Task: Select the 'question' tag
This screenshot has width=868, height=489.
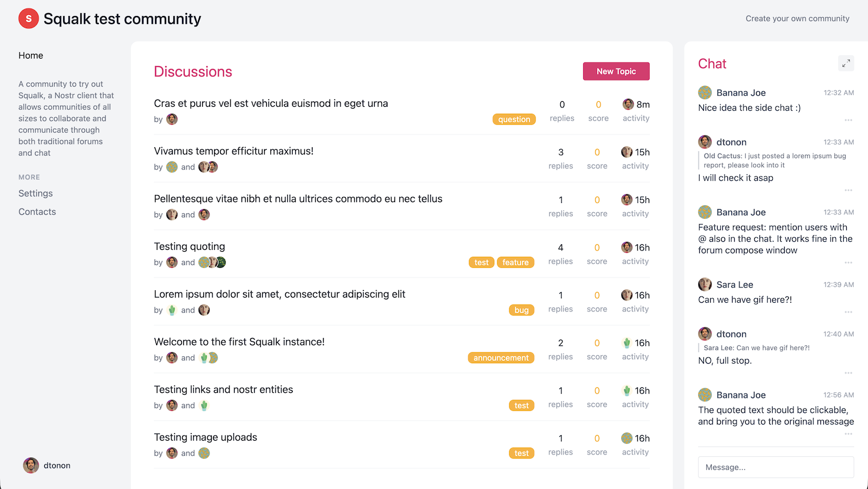Action: [514, 120]
